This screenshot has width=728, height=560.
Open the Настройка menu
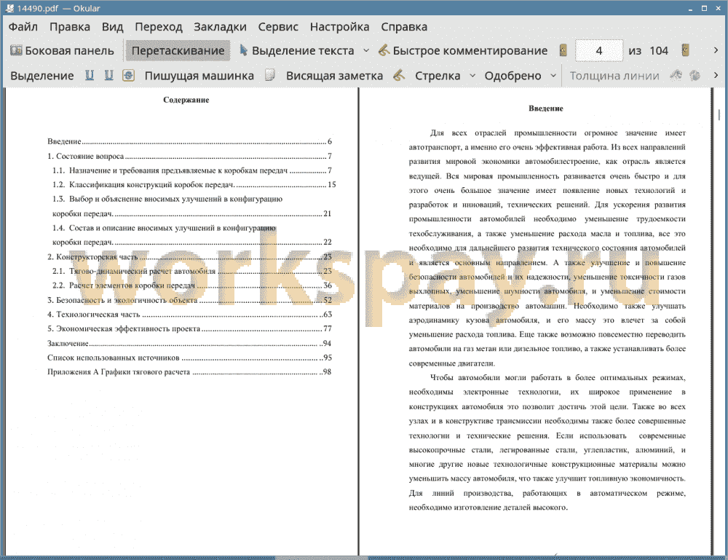click(339, 26)
